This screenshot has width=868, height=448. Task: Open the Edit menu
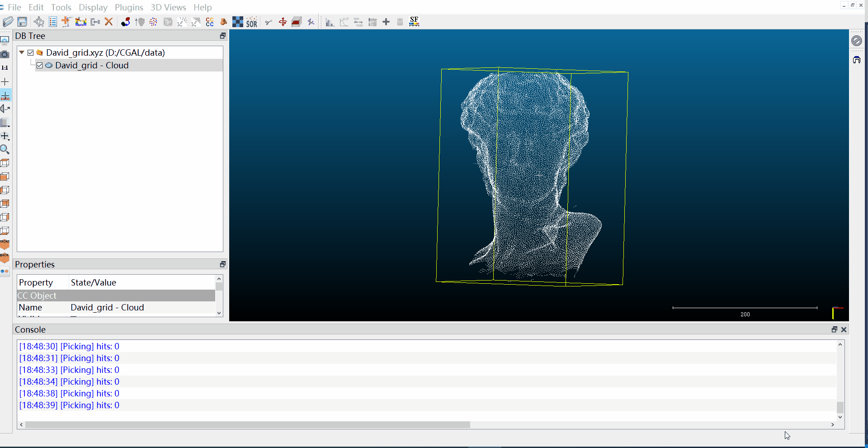point(36,7)
